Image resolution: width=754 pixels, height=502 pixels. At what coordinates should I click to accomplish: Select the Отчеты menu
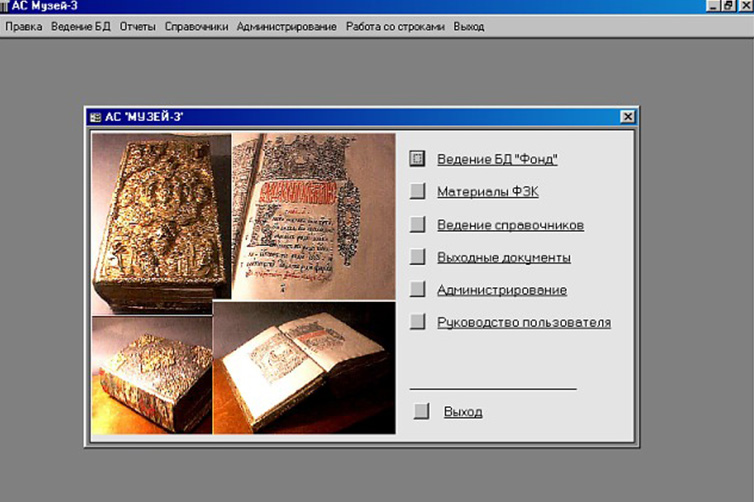click(x=138, y=27)
